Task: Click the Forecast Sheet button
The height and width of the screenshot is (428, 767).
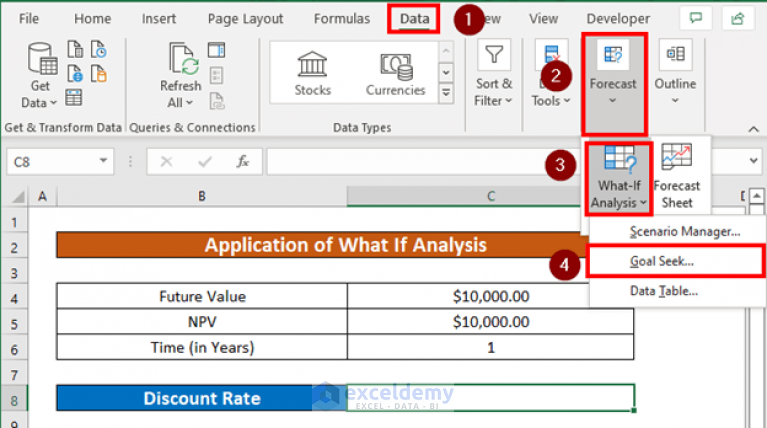Action: pyautogui.click(x=677, y=177)
